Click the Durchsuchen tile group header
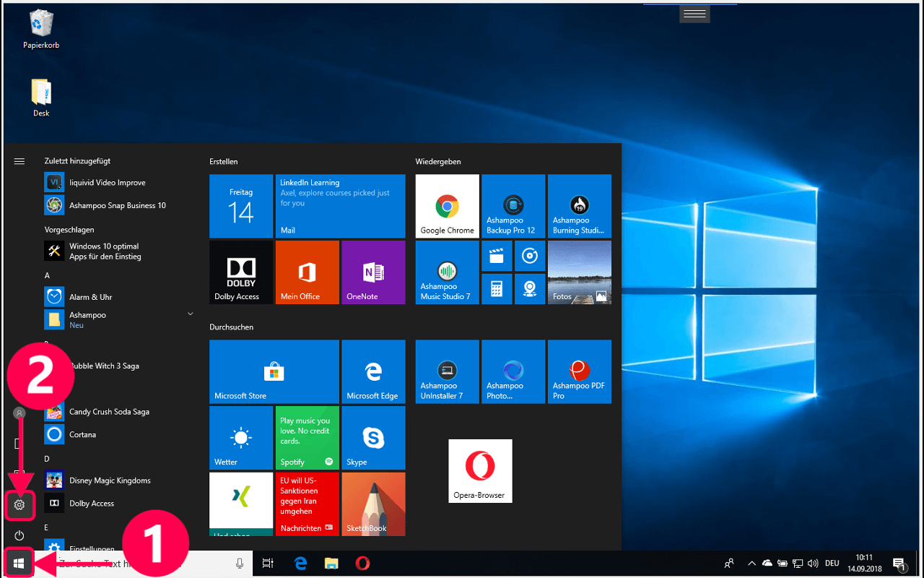This screenshot has width=924, height=578. click(232, 327)
